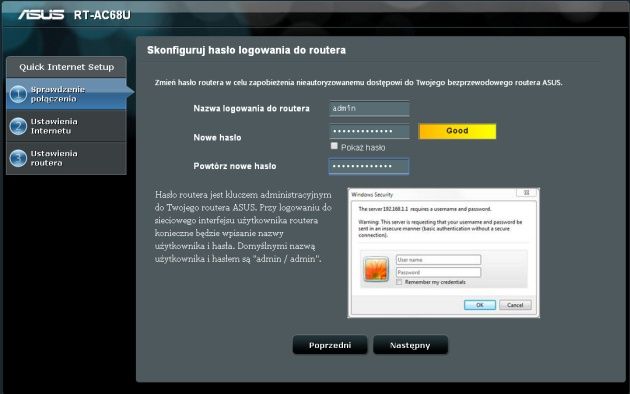
Task: Click the Good password strength indicator
Action: pyautogui.click(x=457, y=131)
